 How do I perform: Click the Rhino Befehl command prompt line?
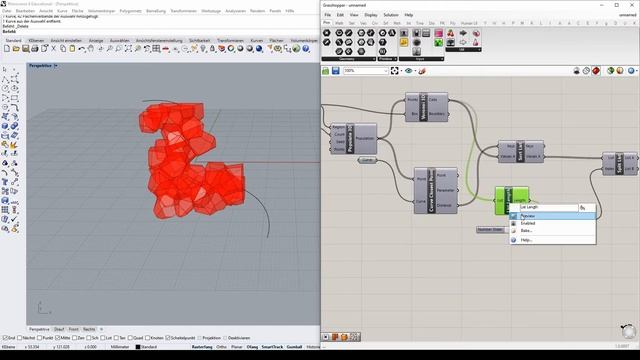(159, 31)
